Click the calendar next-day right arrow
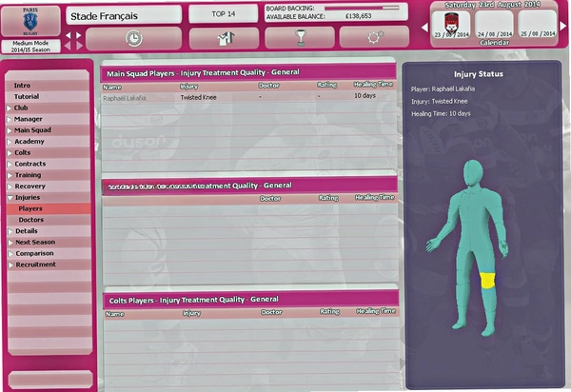 pyautogui.click(x=563, y=26)
